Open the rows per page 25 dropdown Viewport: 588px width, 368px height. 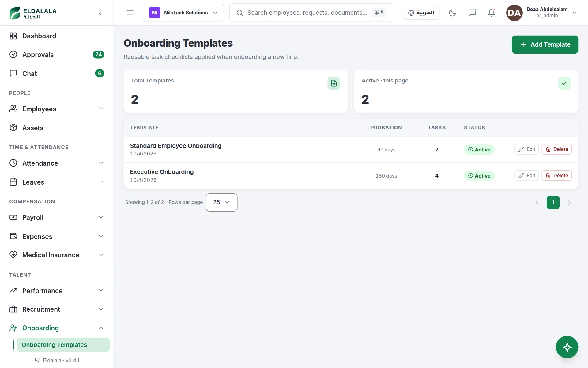[221, 202]
